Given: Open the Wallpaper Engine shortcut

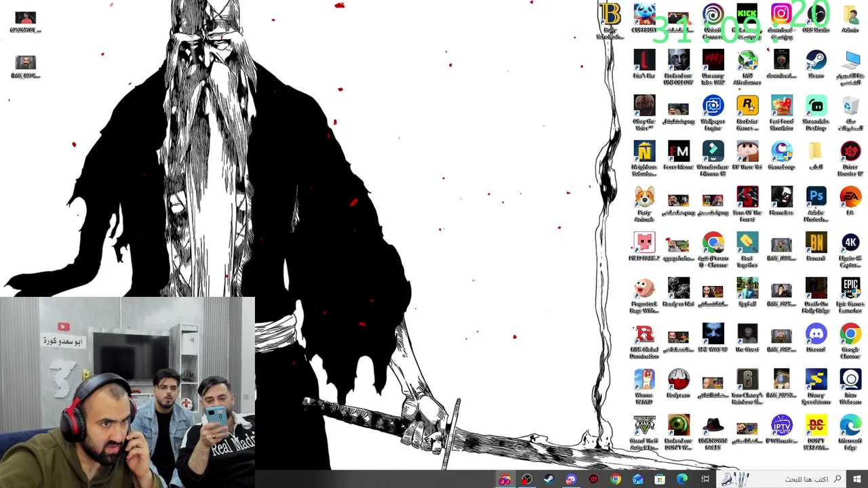Looking at the screenshot, I should coord(713,113).
